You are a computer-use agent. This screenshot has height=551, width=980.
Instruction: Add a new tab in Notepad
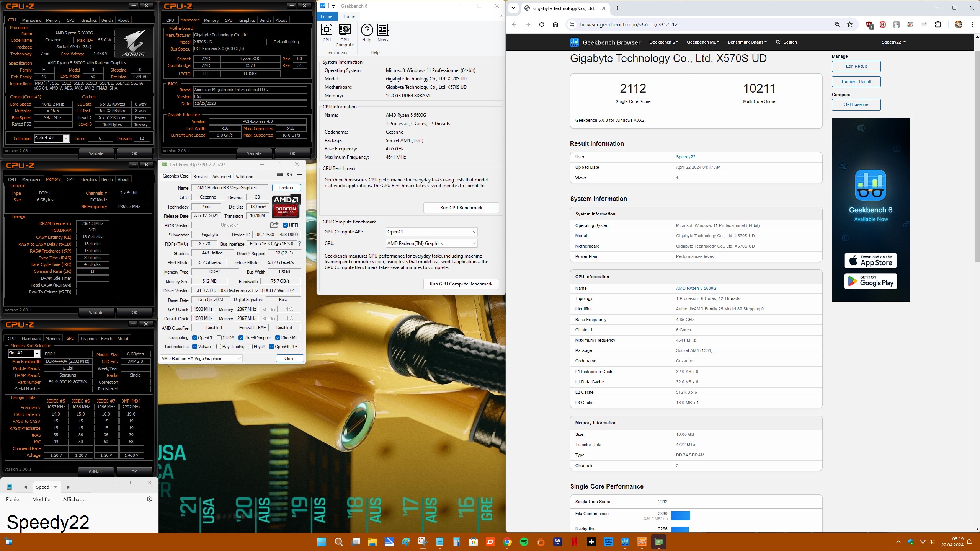click(x=85, y=487)
